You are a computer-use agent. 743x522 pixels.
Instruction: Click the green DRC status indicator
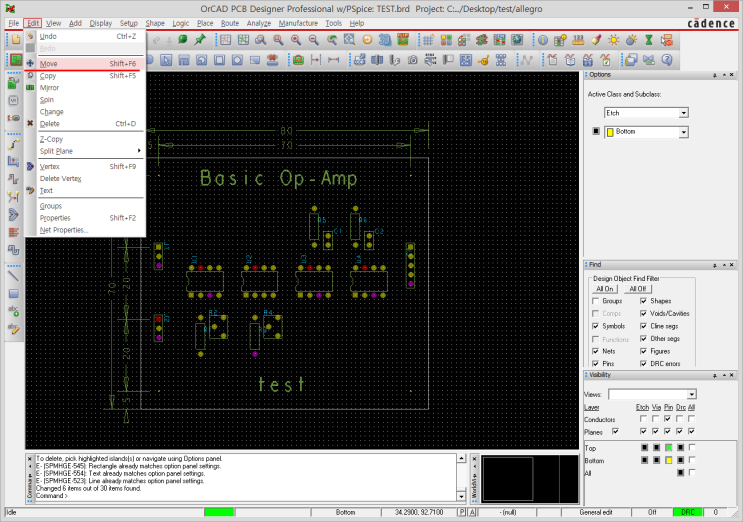click(687, 512)
